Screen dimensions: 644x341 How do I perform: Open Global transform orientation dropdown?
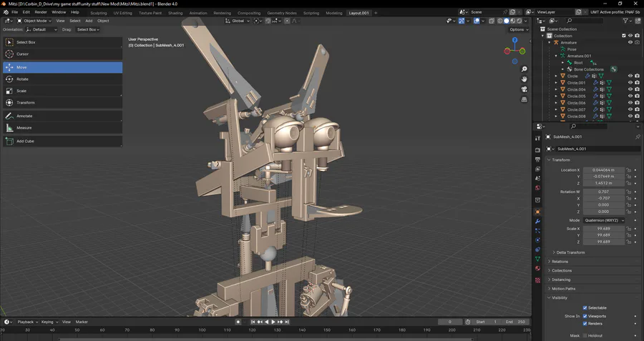(x=238, y=21)
